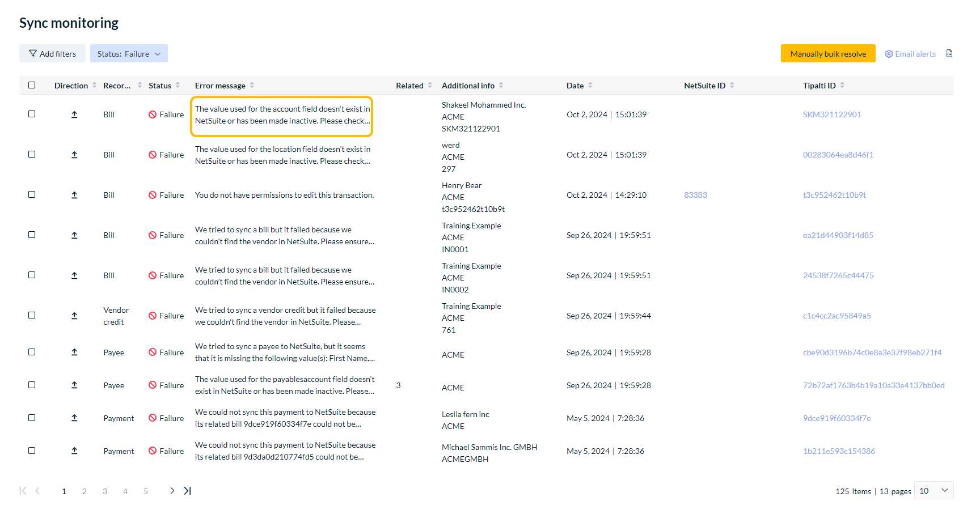Click the upload direction arrow on the first Bill row

coord(74,114)
